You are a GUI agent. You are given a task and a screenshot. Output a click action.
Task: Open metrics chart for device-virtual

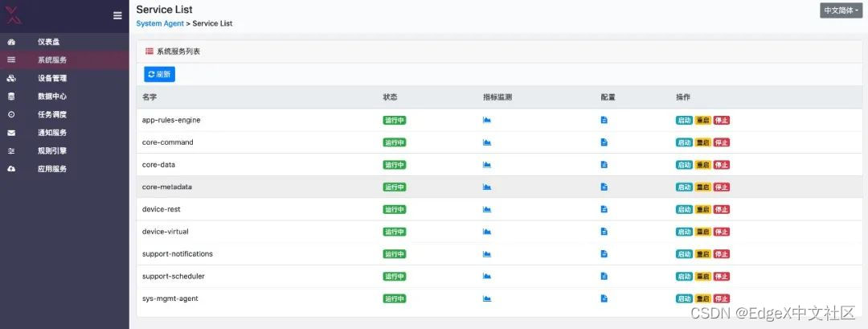487,232
